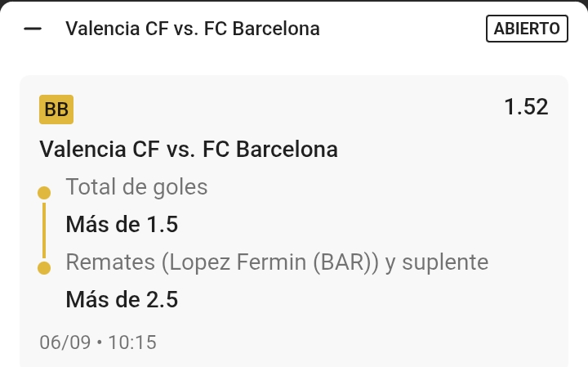Collapse the bet with the minus icon
Screen dimensions: 588x367
pos(33,29)
